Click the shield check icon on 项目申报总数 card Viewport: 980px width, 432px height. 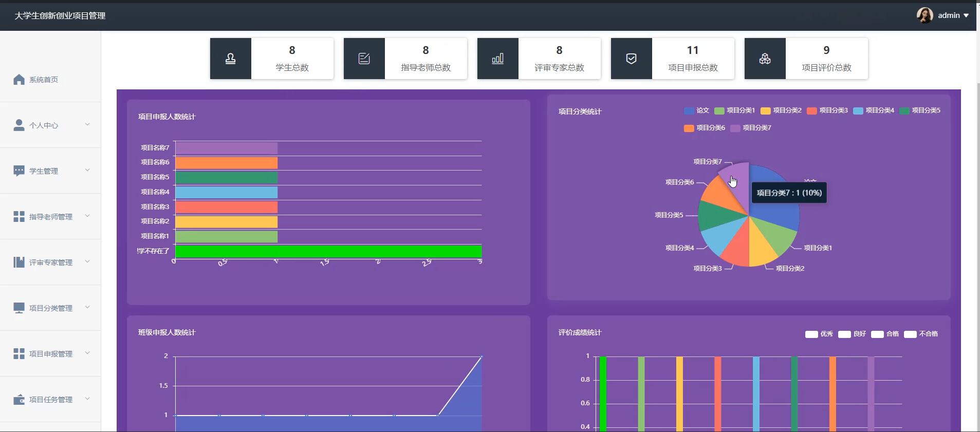coord(632,59)
